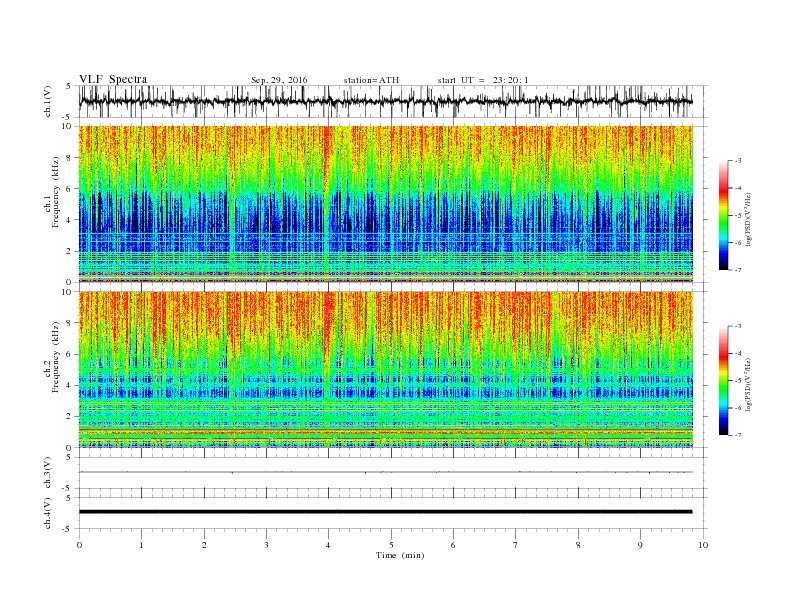792x612 pixels.
Task: Click the lower PSD color bar for ch.2
Action: [724, 381]
